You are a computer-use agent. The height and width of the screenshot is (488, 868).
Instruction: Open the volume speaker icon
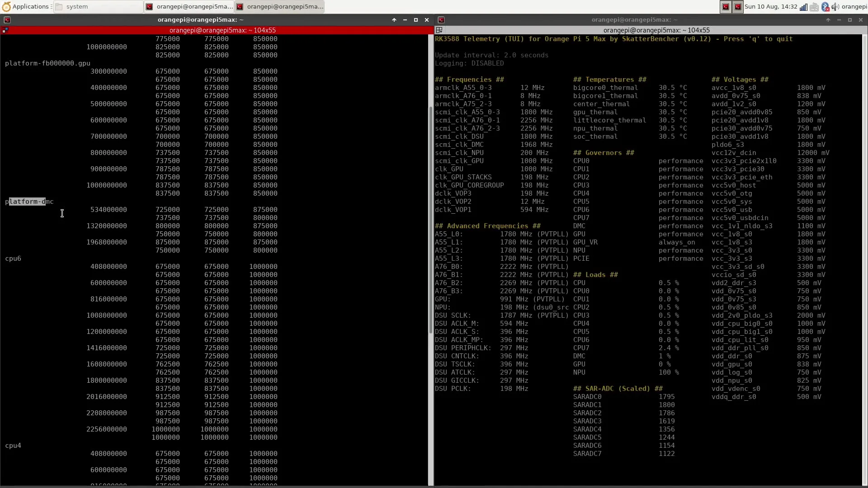[x=835, y=7]
